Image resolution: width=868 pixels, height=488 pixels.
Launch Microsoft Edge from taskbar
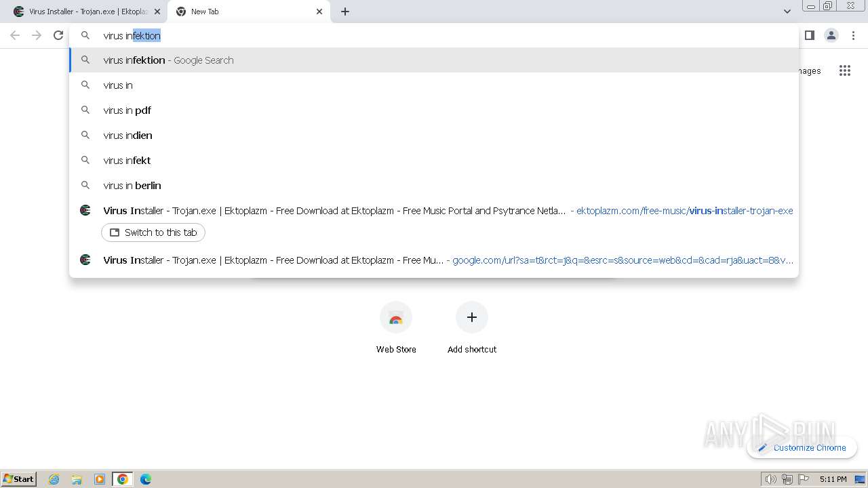point(145,479)
